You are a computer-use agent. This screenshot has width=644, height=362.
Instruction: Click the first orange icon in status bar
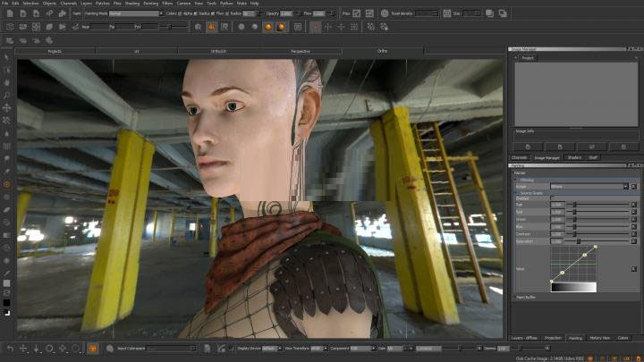click(x=590, y=358)
